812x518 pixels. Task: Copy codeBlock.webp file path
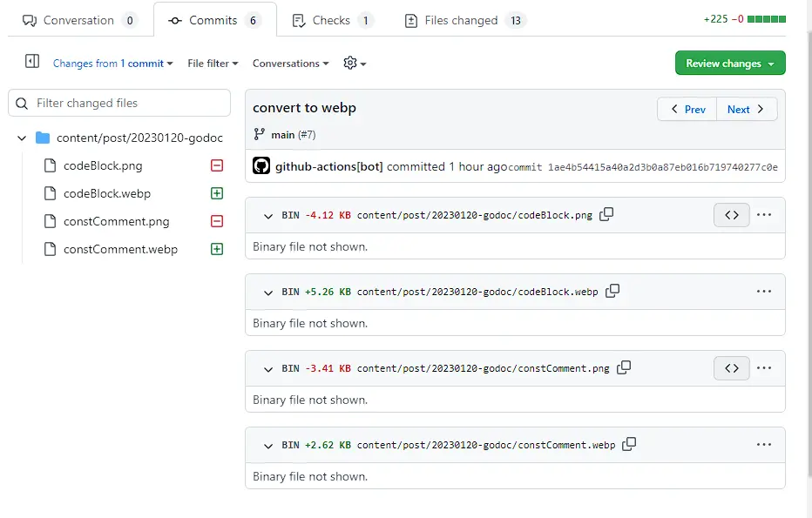612,291
